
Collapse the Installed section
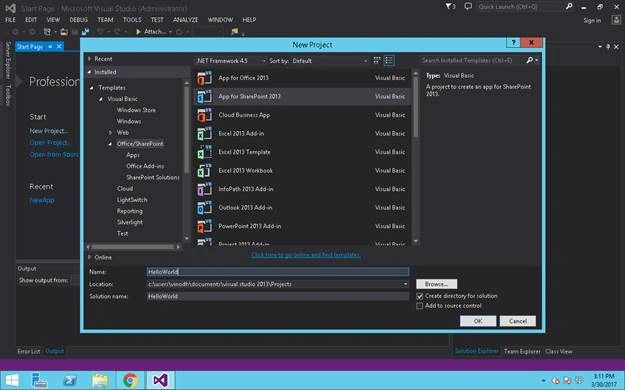click(90, 72)
